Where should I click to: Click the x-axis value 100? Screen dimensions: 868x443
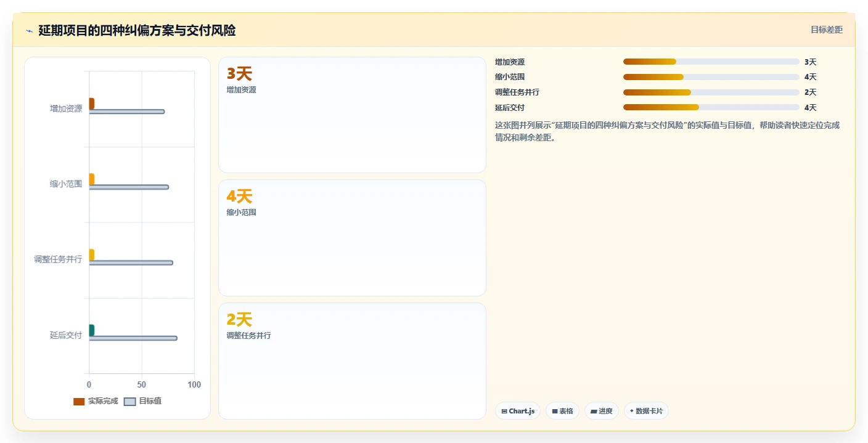(194, 384)
